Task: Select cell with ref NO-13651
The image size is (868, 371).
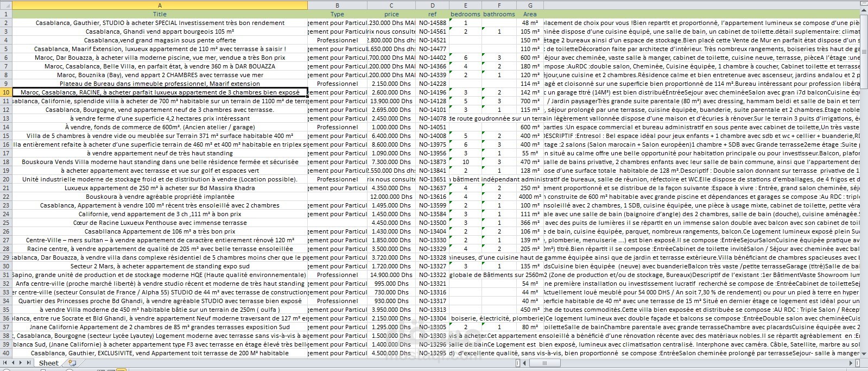Action: coord(432,179)
